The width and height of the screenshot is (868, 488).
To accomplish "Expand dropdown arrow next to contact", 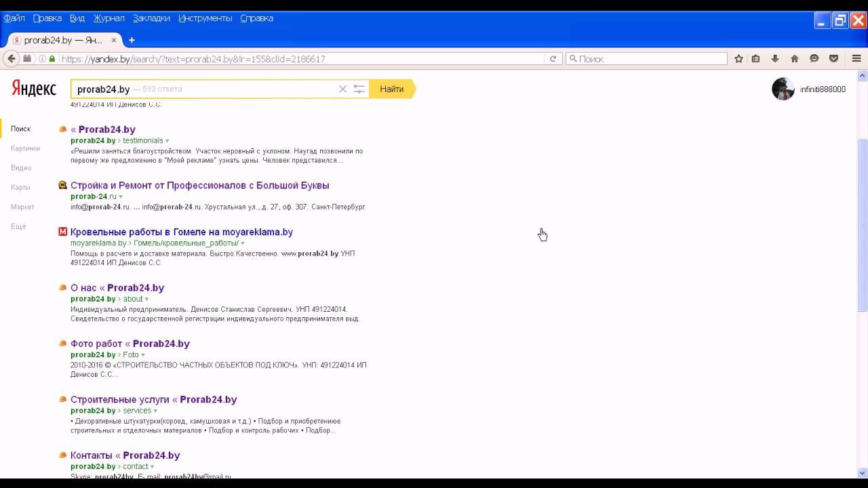I will (x=152, y=467).
